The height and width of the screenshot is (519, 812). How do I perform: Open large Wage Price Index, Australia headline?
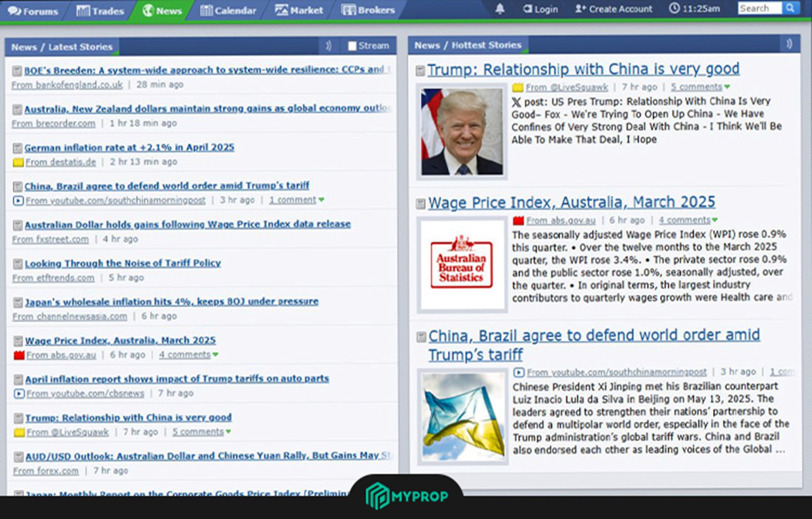571,202
